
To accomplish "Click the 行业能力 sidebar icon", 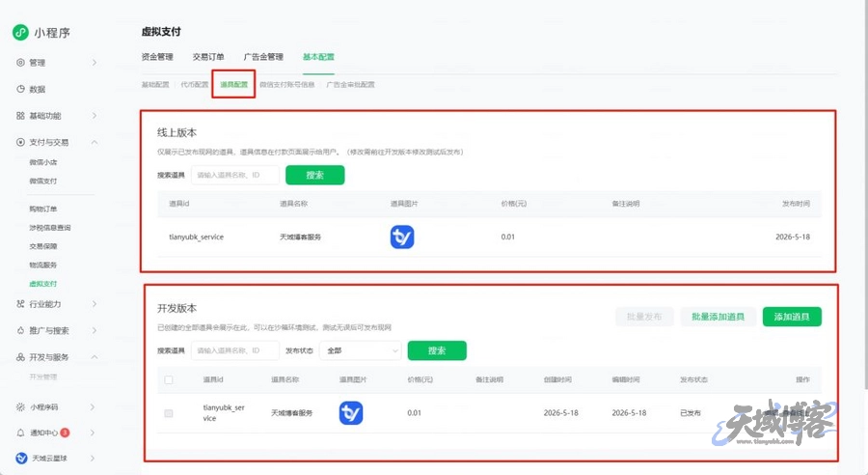I will click(x=20, y=304).
